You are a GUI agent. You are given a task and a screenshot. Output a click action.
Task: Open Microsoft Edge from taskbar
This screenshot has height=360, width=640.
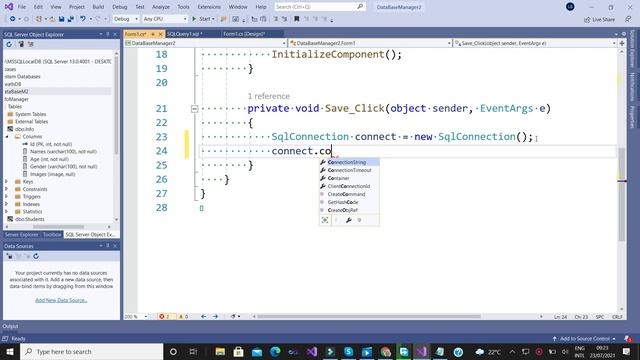[x=275, y=351]
